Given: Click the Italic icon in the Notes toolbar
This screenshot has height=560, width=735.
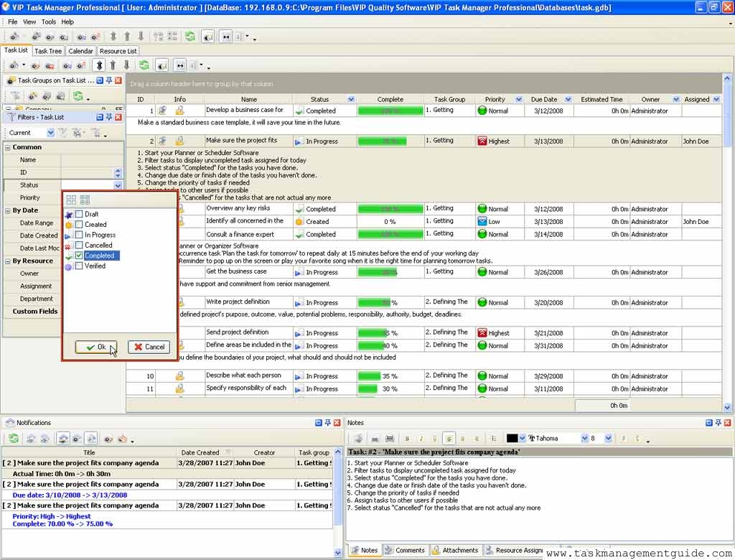Looking at the screenshot, I should click(x=421, y=439).
